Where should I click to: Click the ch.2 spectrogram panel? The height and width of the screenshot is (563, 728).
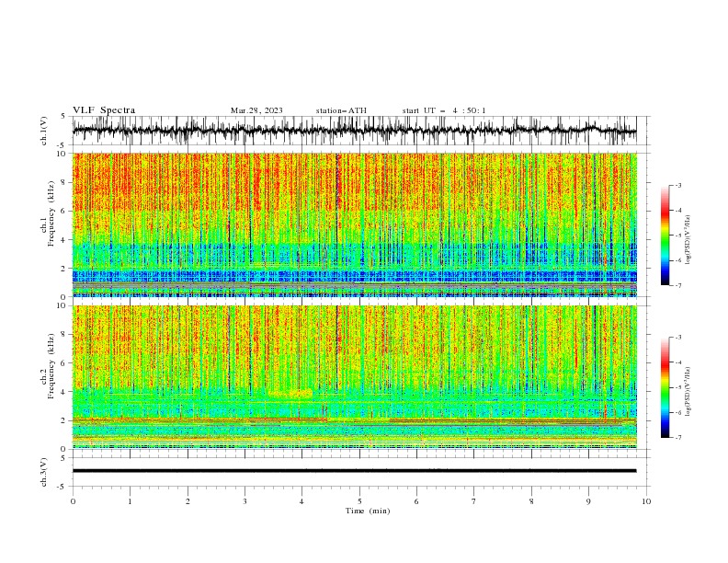(354, 377)
